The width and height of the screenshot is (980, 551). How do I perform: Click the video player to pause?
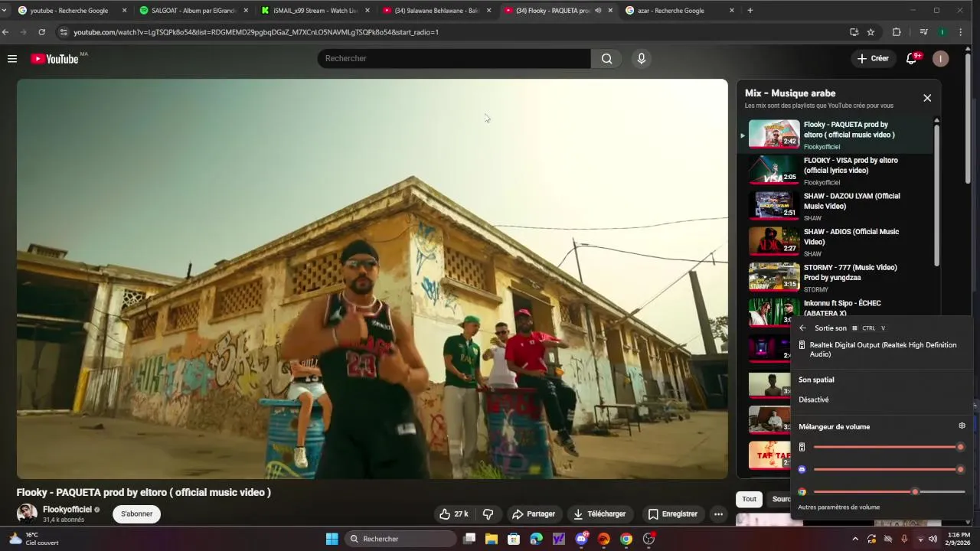pos(372,279)
